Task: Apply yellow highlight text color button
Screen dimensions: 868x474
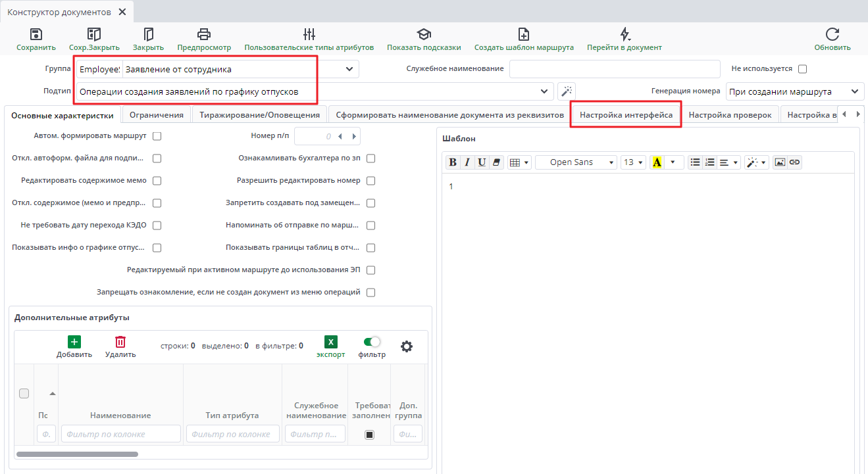Action: click(657, 162)
